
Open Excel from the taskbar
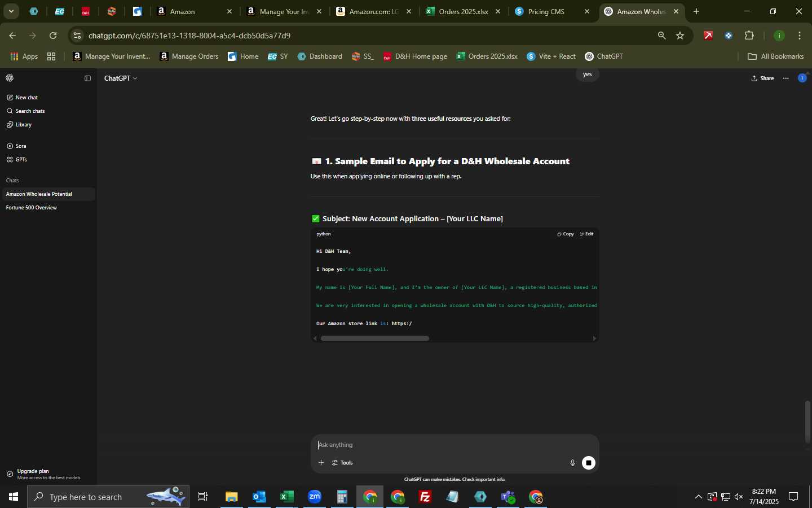point(287,497)
